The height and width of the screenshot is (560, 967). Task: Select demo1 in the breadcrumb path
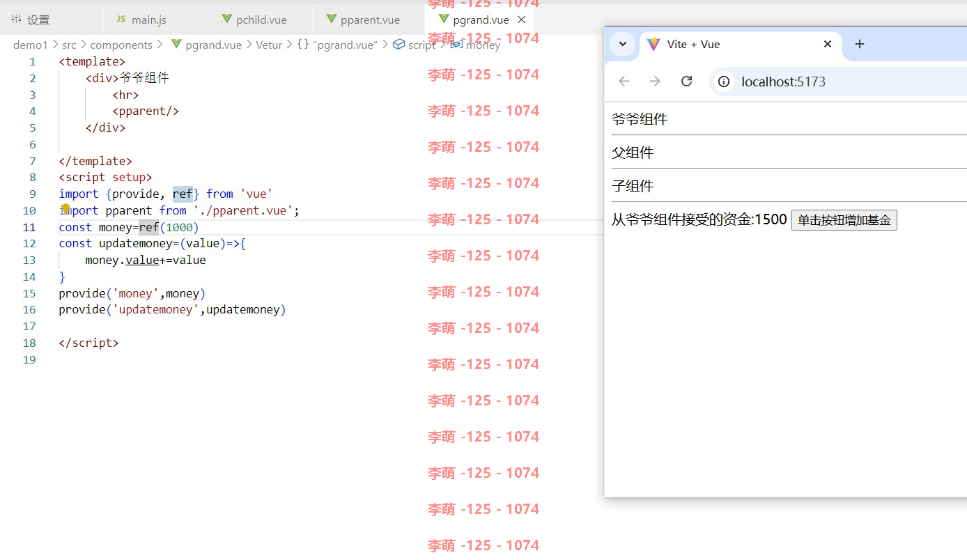click(x=31, y=45)
